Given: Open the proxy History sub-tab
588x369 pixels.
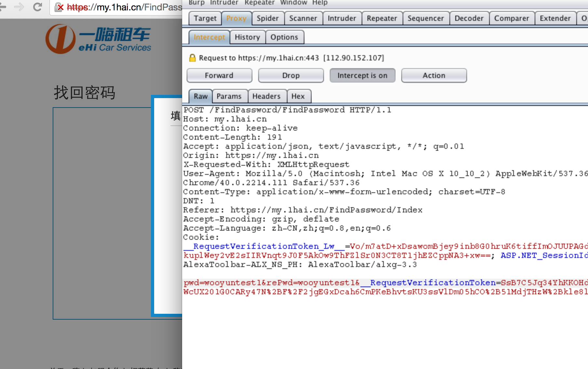Looking at the screenshot, I should (247, 37).
